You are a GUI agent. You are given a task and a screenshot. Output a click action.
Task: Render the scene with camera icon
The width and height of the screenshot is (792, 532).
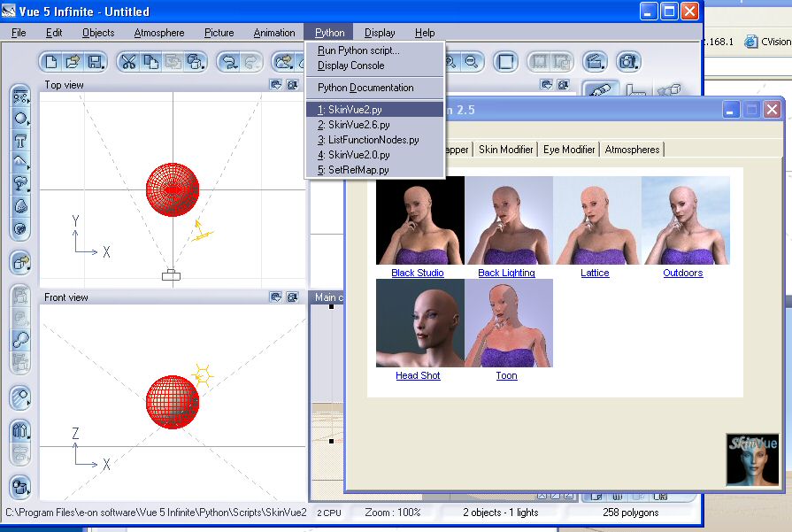(x=627, y=62)
